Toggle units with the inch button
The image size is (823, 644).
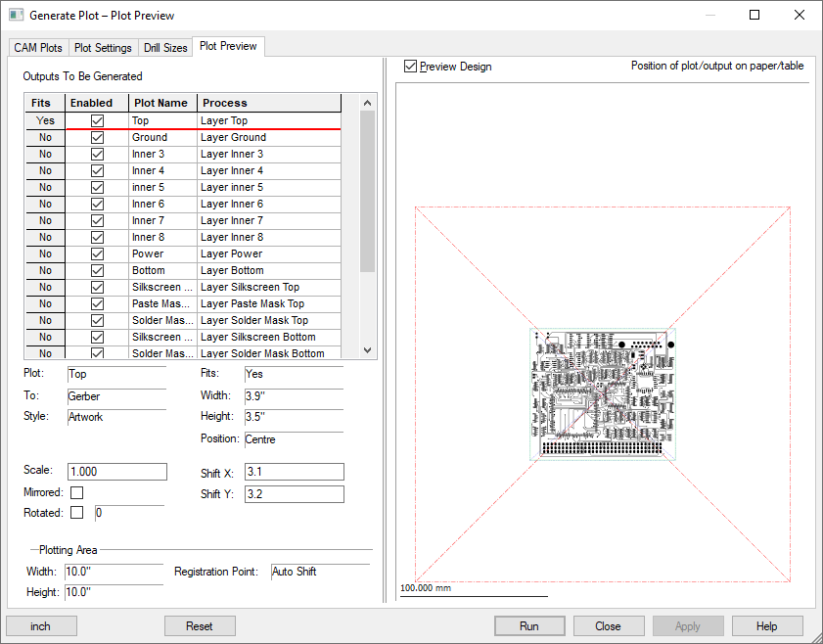pyautogui.click(x=41, y=626)
